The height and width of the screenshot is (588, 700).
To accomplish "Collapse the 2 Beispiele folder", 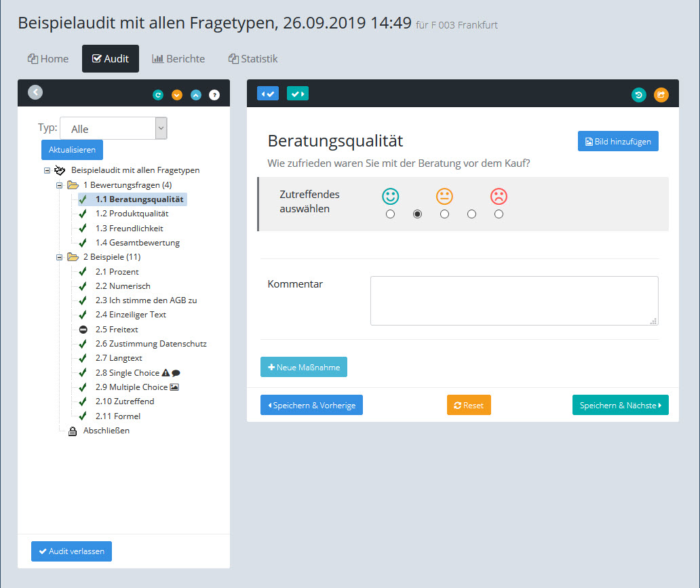I will click(59, 257).
